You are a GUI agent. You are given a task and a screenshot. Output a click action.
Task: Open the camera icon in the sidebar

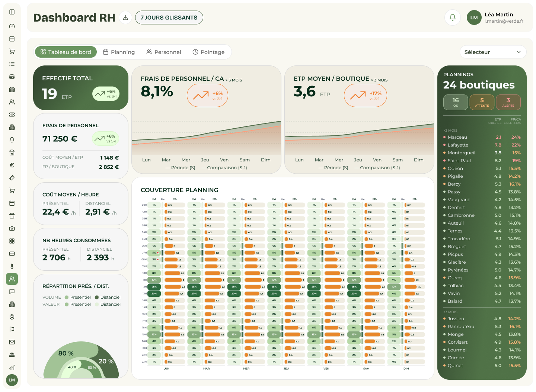pos(12,228)
